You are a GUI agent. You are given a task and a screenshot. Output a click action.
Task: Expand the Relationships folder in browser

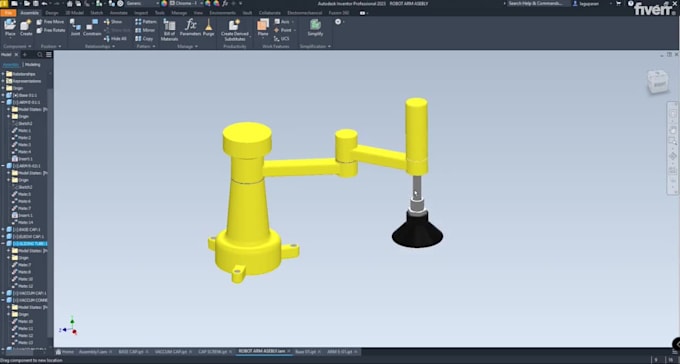tap(3, 74)
